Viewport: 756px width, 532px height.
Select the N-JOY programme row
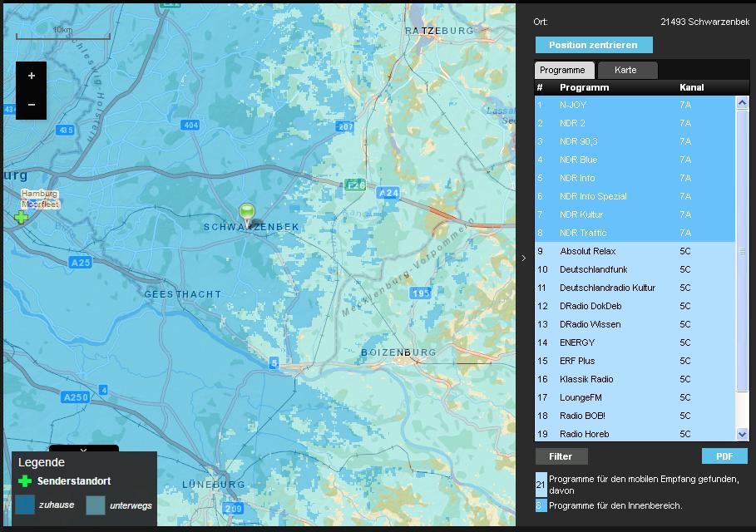tap(573, 106)
